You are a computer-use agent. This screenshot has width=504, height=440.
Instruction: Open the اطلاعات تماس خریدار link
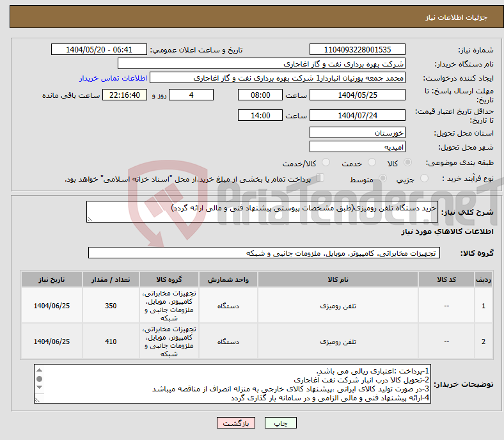pyautogui.click(x=113, y=78)
